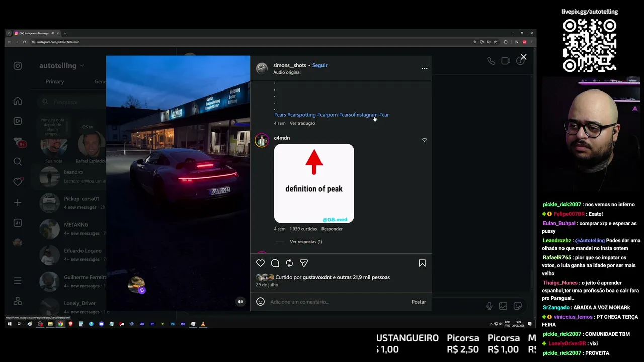Screen dimensions: 644x362
Task: Open the 'definition of peak' comment image
Action: 314,184
